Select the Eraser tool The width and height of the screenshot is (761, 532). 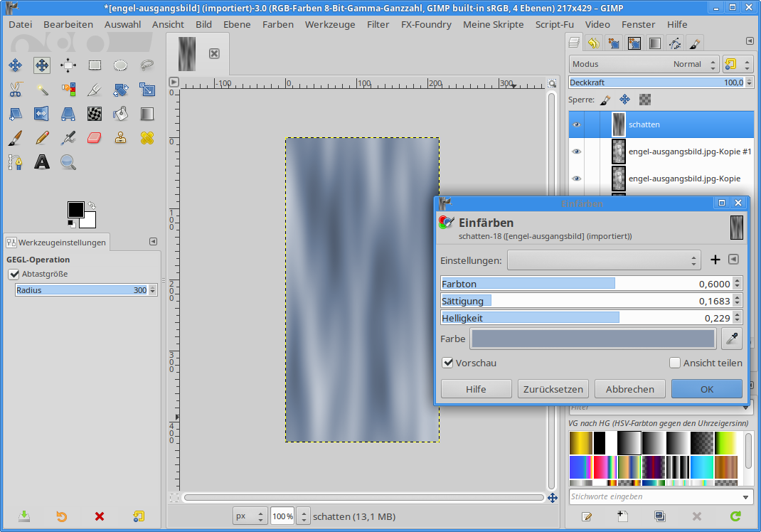coord(95,137)
